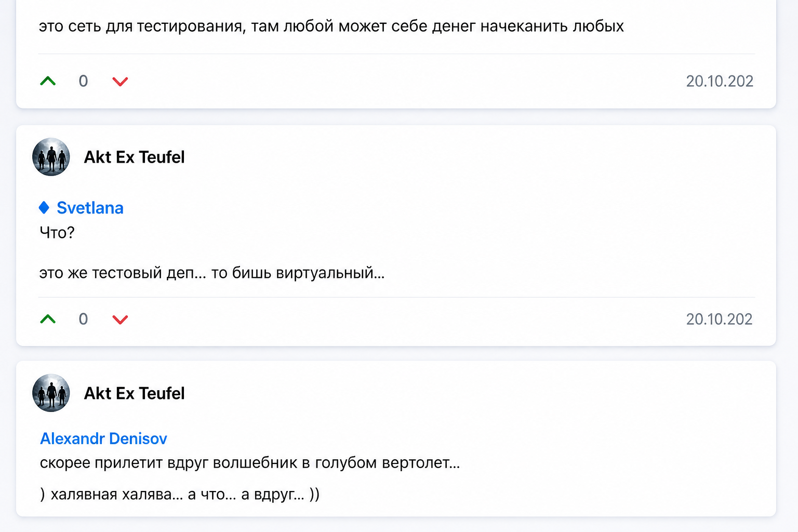Downvote the reply to Svetlana

click(120, 320)
